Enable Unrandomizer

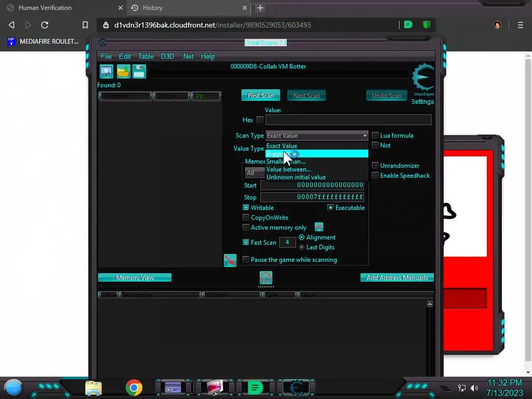(x=375, y=166)
